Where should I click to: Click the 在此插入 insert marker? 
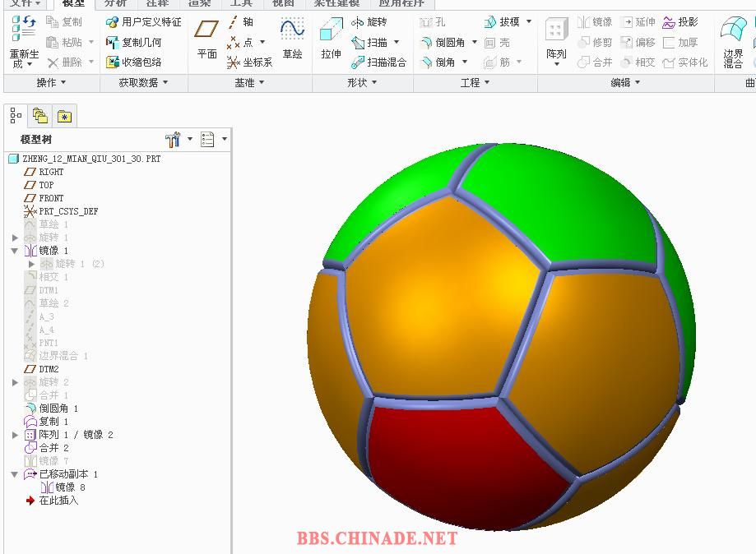[52, 501]
